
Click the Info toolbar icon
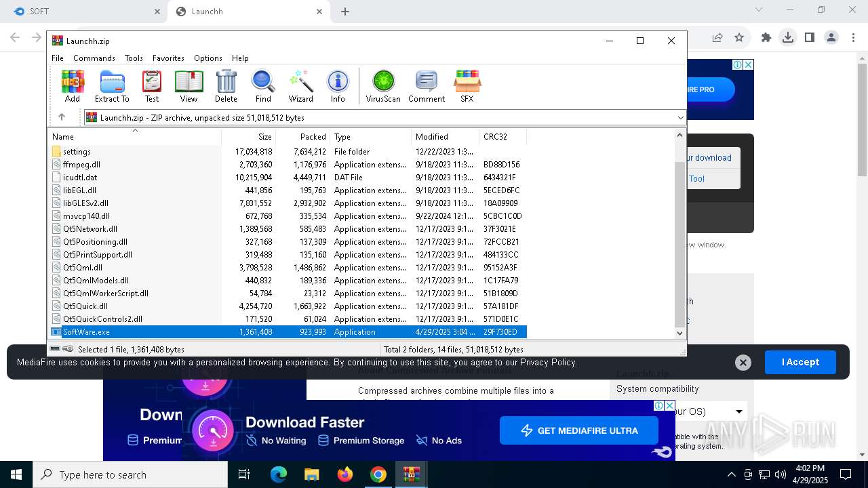pos(338,86)
